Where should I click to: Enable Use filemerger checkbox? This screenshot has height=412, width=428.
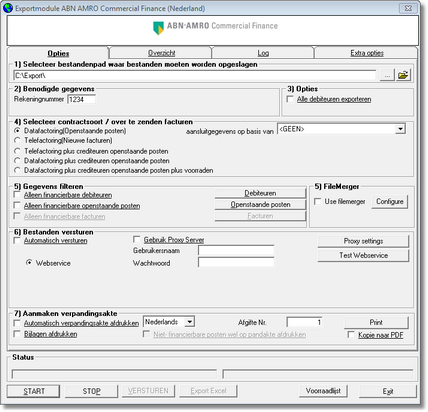pos(318,201)
